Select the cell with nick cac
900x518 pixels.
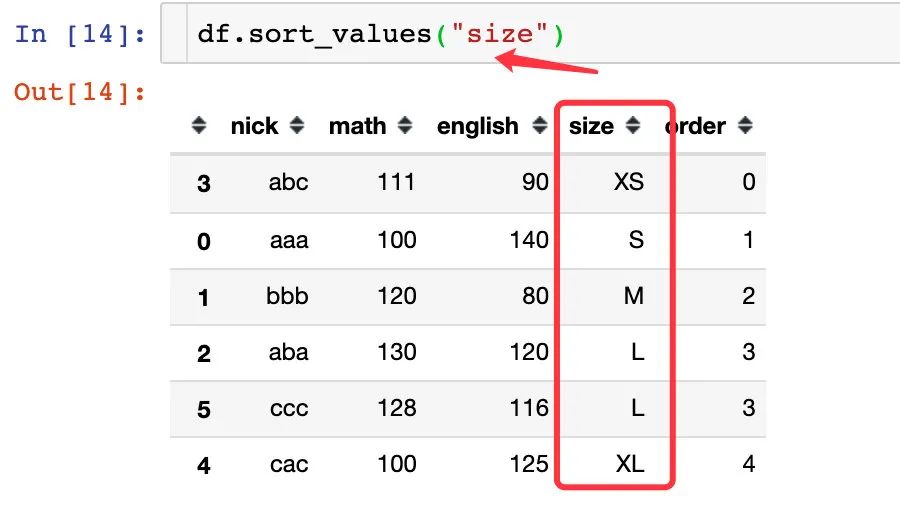[289, 464]
